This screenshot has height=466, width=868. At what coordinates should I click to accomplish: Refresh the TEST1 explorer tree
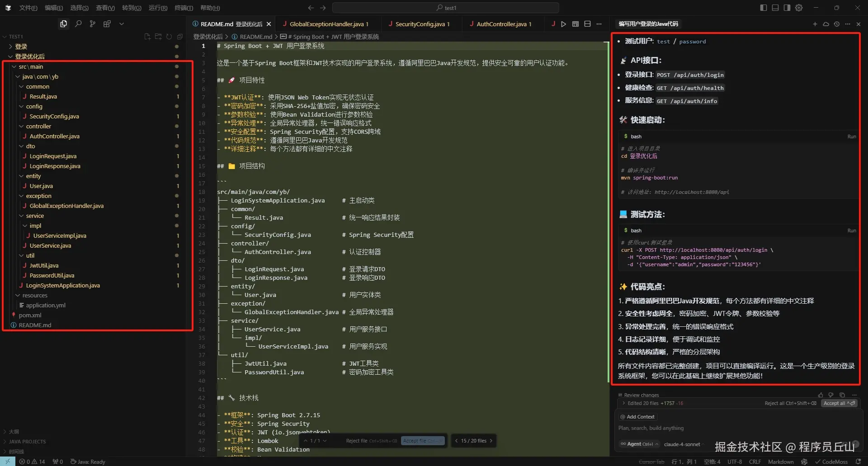coord(169,37)
